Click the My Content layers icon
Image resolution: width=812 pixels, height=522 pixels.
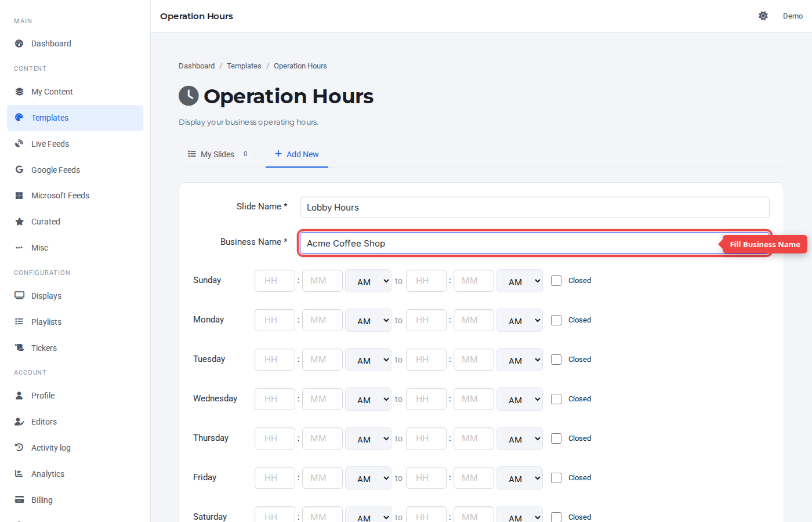click(x=19, y=92)
